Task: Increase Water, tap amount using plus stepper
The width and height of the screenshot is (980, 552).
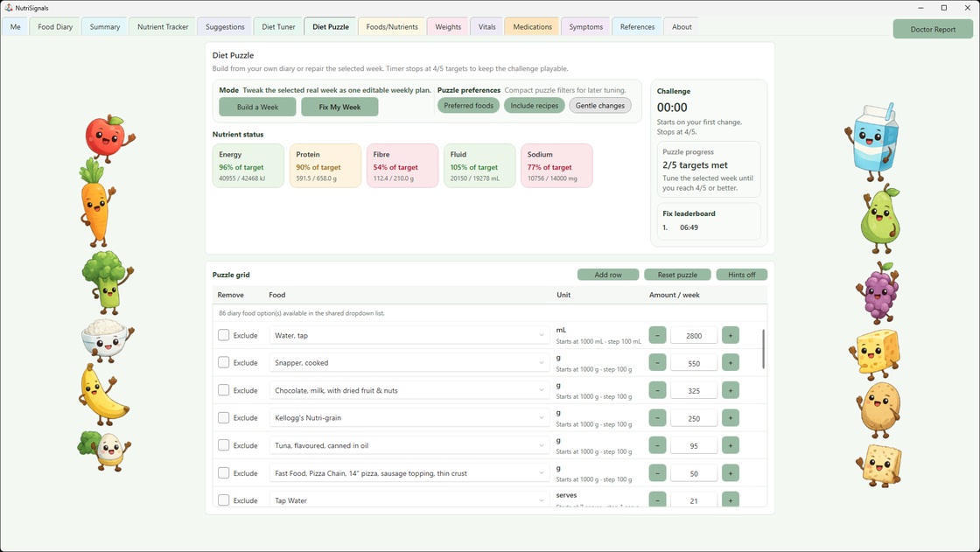Action: (731, 335)
